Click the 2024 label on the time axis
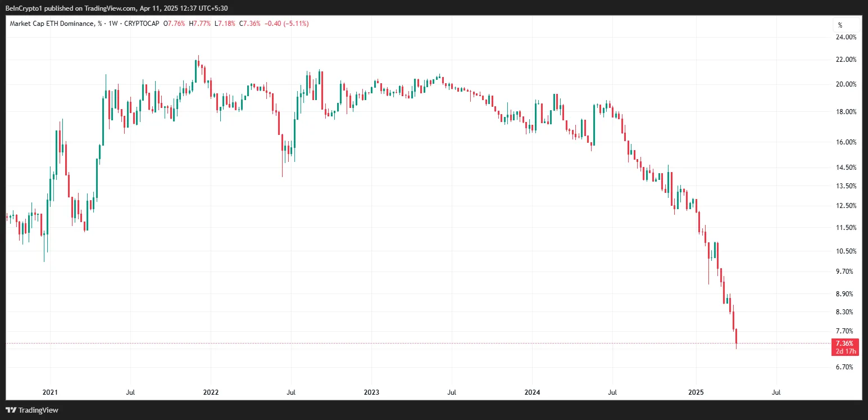The width and height of the screenshot is (868, 420). 532,391
